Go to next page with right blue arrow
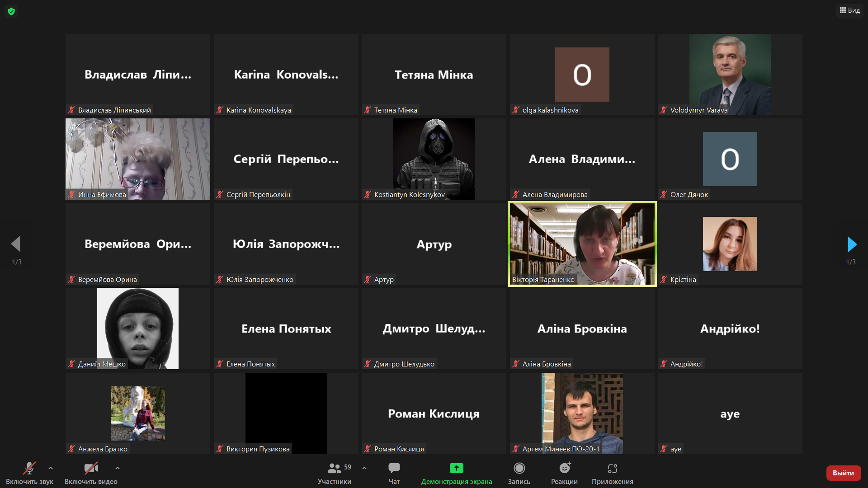 point(852,244)
